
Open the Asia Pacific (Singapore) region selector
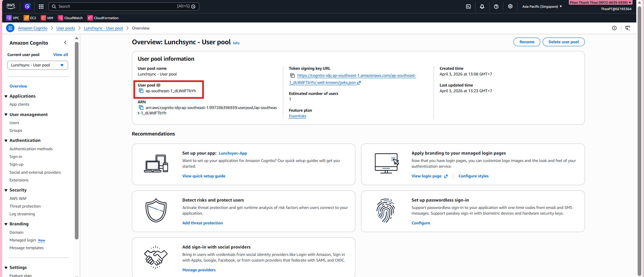542,6
